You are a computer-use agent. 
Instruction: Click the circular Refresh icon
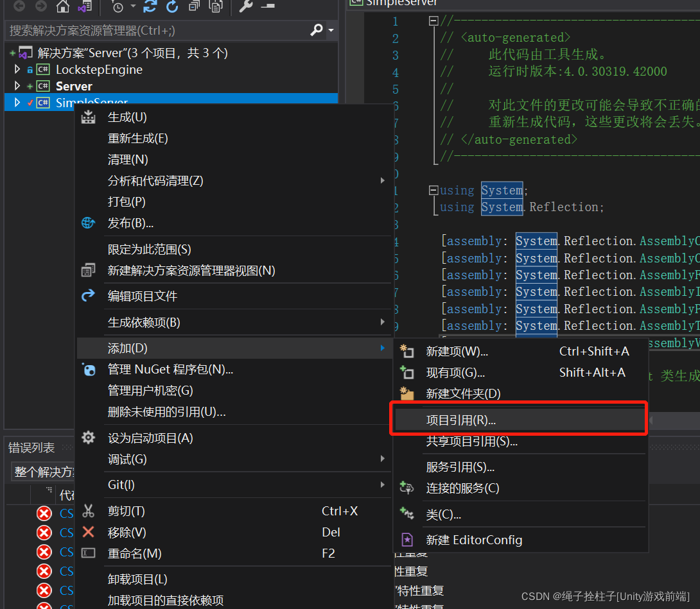172,6
